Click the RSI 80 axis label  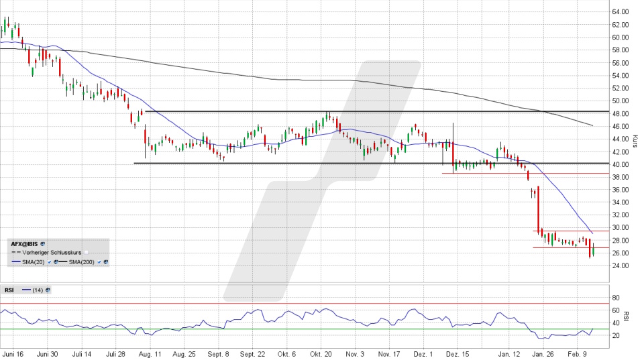616,298
